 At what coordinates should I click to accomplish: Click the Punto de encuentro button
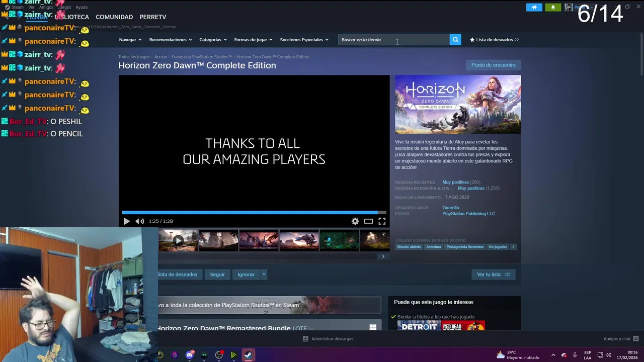pos(493,65)
